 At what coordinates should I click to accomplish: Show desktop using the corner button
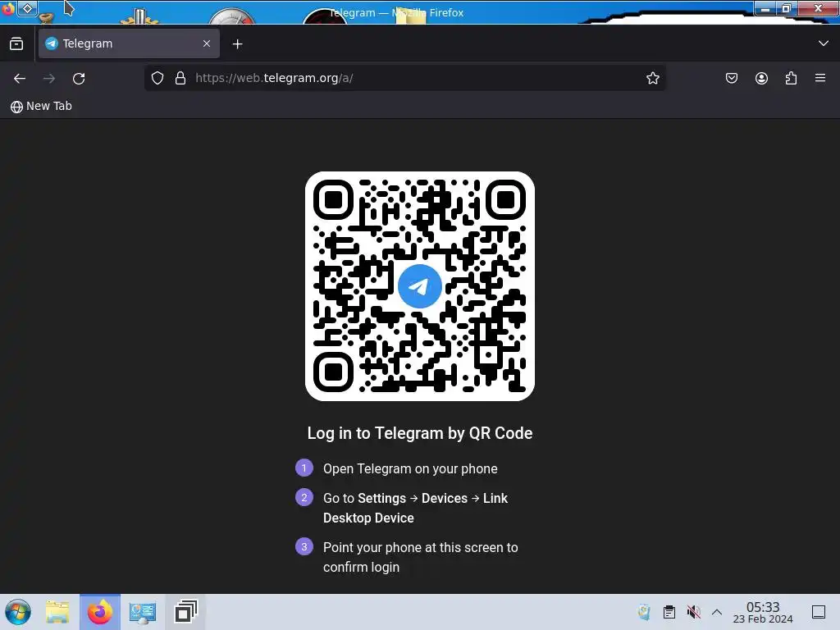tap(819, 612)
